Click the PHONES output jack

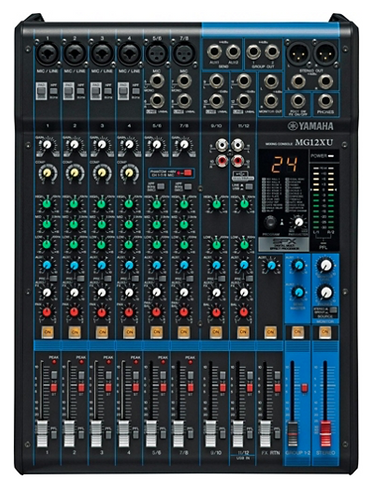(325, 101)
